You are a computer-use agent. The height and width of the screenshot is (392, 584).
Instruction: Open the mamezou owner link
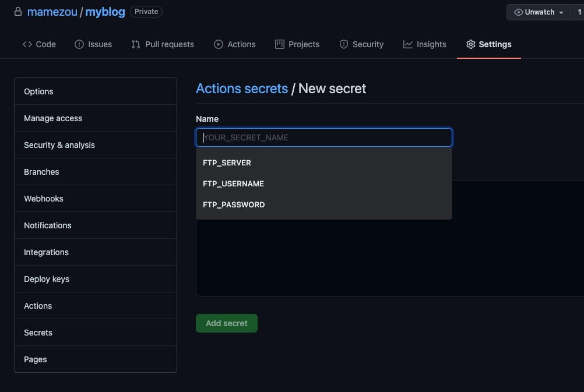[52, 12]
